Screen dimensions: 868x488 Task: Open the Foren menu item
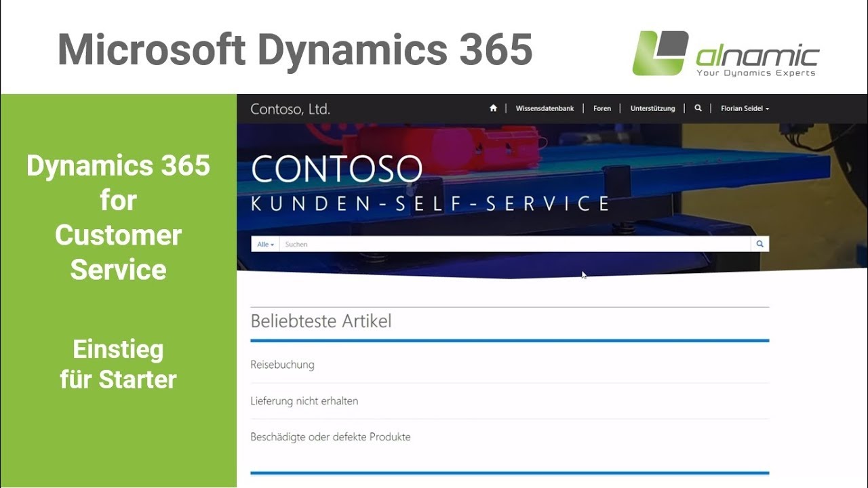[602, 108]
